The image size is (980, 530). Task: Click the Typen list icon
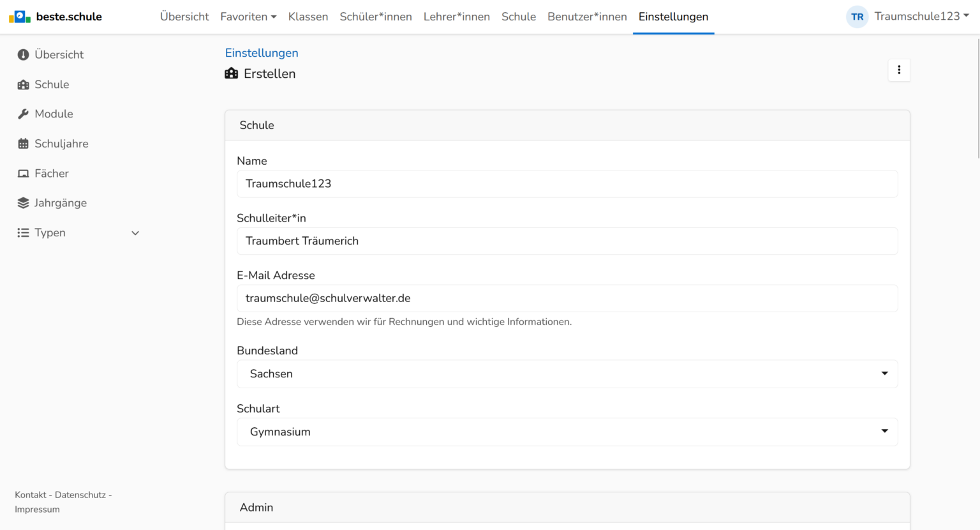coord(23,233)
